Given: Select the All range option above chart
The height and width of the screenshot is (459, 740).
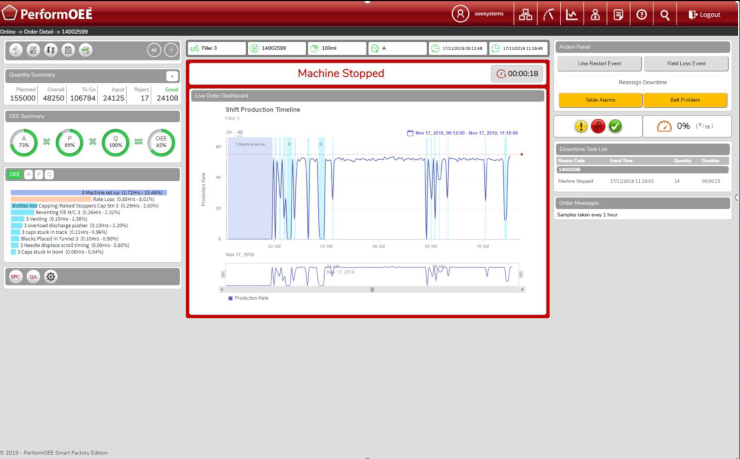Looking at the screenshot, I should [x=240, y=132].
